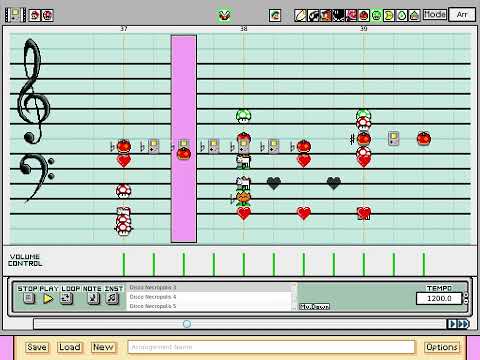Viewport: 480px width, 360px height.
Task: Click the dog note just below the Game Boy at measure 38
Action: pyautogui.click(x=244, y=161)
